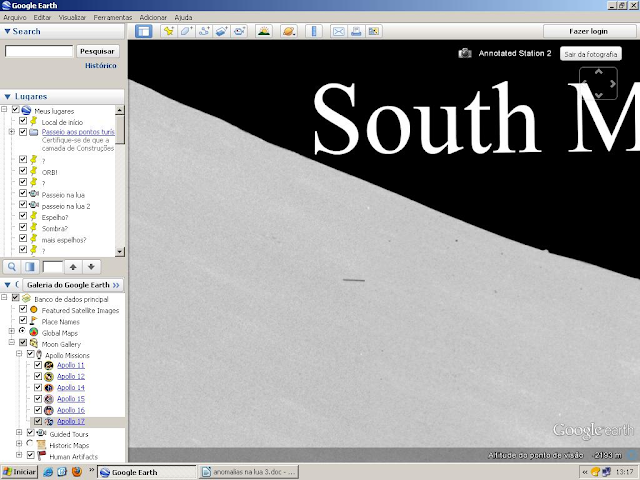
Task: Click the record a tour camera icon
Action: coord(239,31)
